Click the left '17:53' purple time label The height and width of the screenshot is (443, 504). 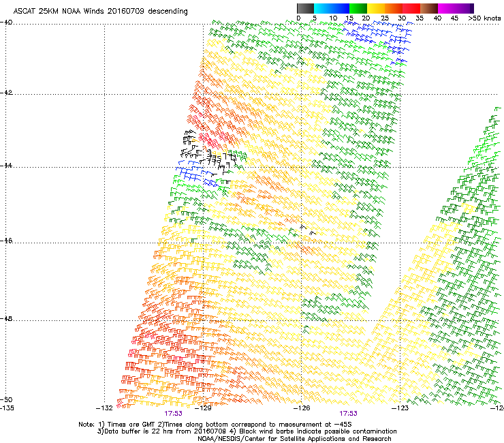point(173,414)
